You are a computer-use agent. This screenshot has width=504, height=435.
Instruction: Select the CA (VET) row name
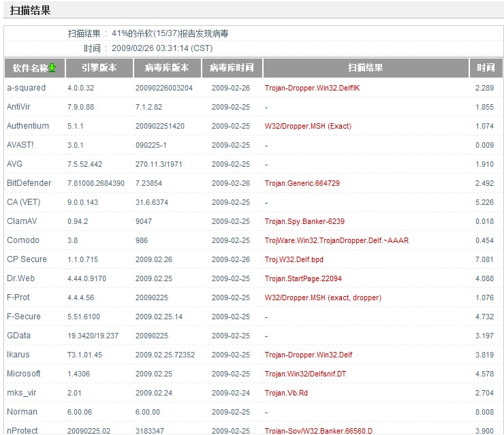coord(23,202)
